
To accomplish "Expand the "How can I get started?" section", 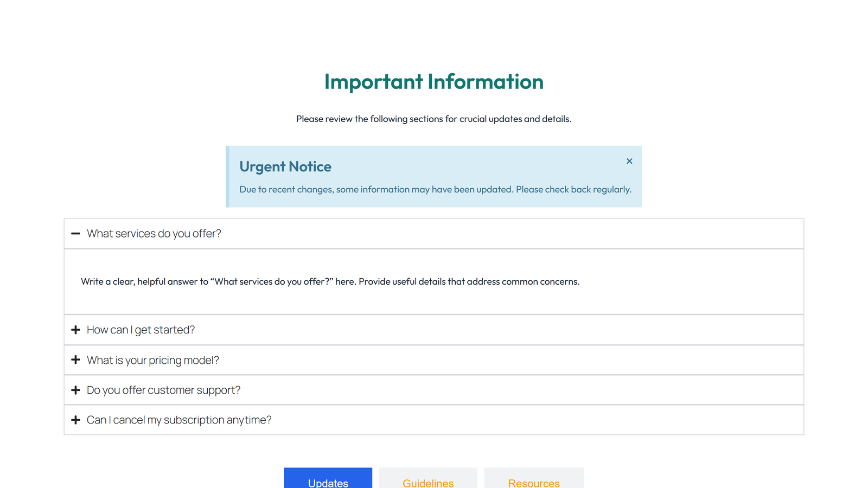I will [x=141, y=330].
